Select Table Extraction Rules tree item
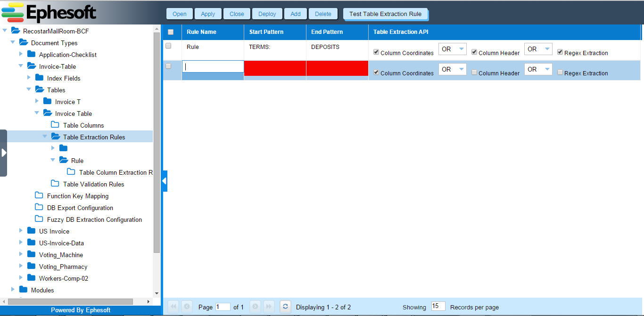The height and width of the screenshot is (316, 644). pos(94,137)
